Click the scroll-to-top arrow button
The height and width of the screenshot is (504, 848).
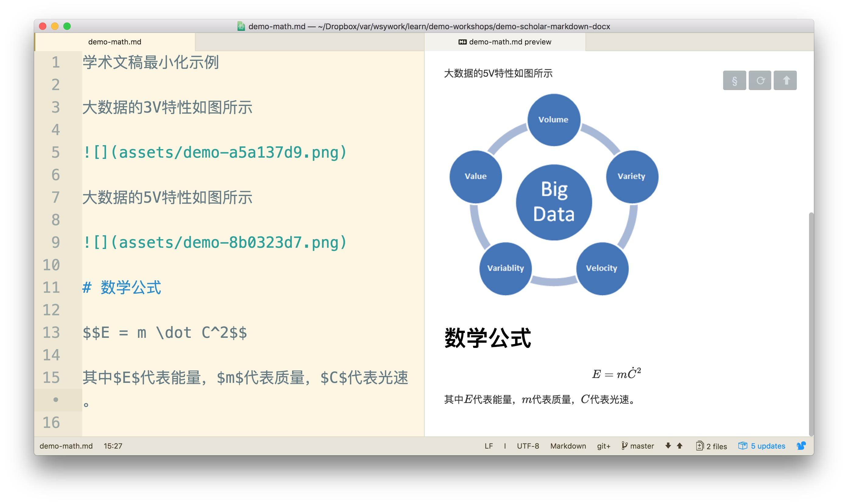[x=785, y=80]
